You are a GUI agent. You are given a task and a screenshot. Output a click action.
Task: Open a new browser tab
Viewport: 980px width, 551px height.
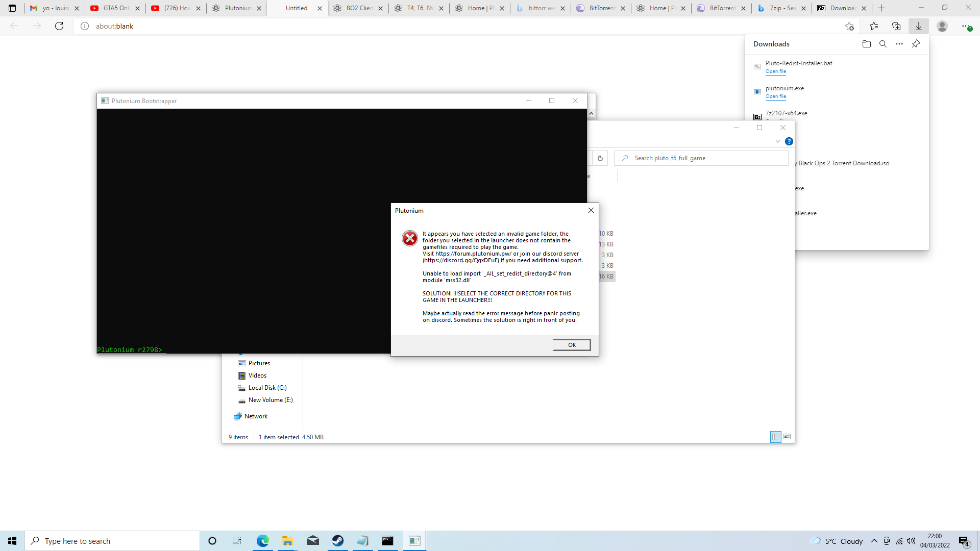click(x=881, y=8)
